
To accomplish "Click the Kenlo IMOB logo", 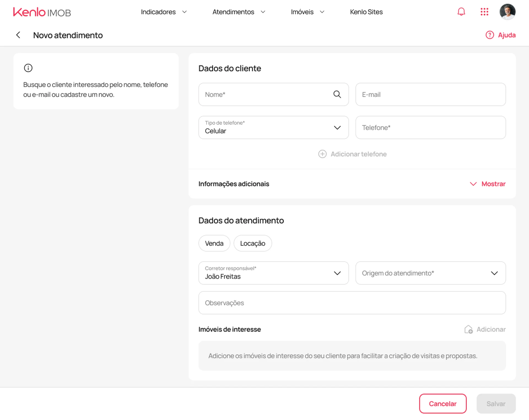I will pos(42,12).
